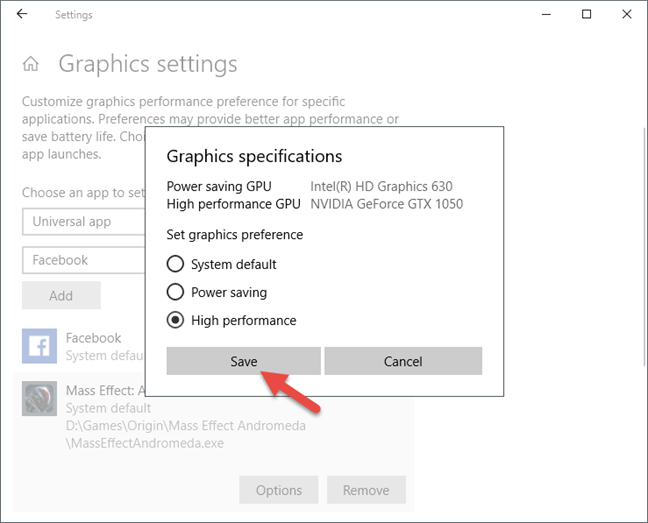This screenshot has height=523, width=648.
Task: Remove Mass Effect Andromeda from list
Action: click(366, 490)
